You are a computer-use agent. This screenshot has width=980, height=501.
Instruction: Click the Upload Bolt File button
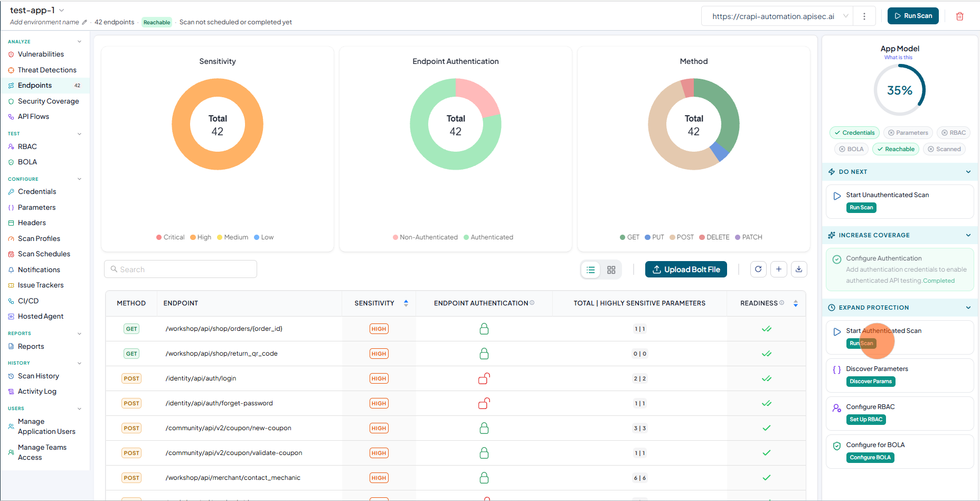tap(686, 270)
